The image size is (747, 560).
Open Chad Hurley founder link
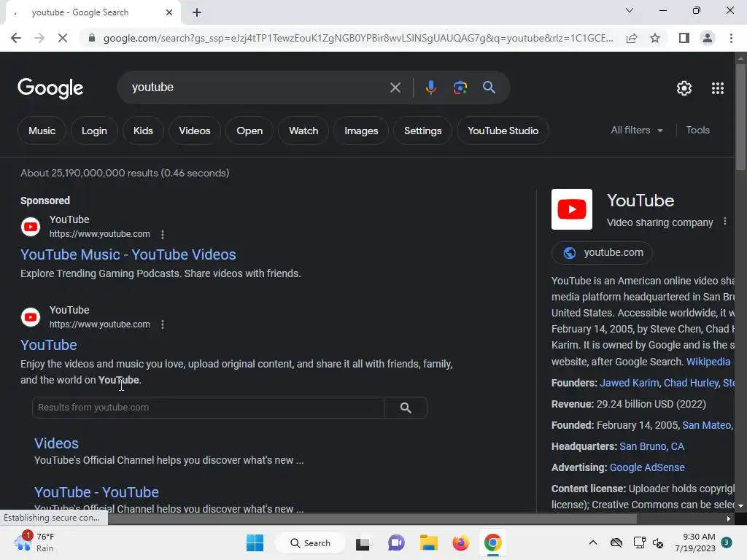click(x=691, y=383)
